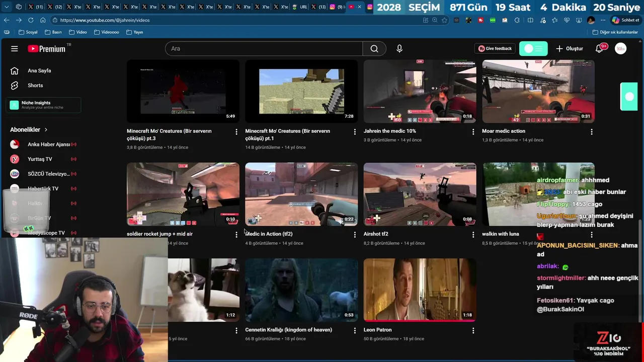
Task: Open browser settings three-dots menu
Action: point(603,20)
